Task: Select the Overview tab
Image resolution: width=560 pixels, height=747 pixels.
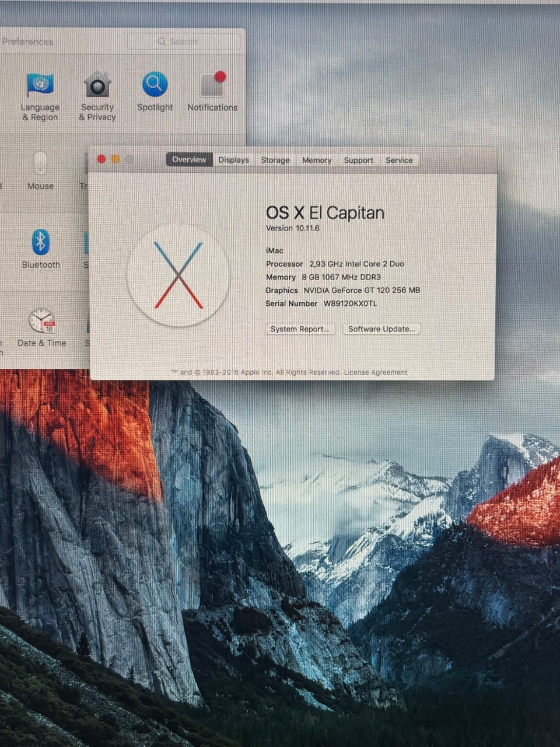Action: pyautogui.click(x=189, y=160)
